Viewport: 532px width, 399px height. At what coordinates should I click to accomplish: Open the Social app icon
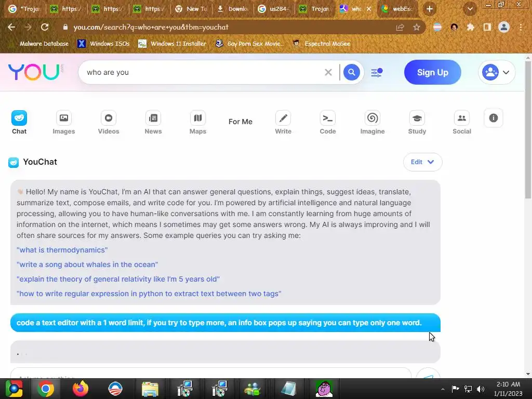(462, 123)
